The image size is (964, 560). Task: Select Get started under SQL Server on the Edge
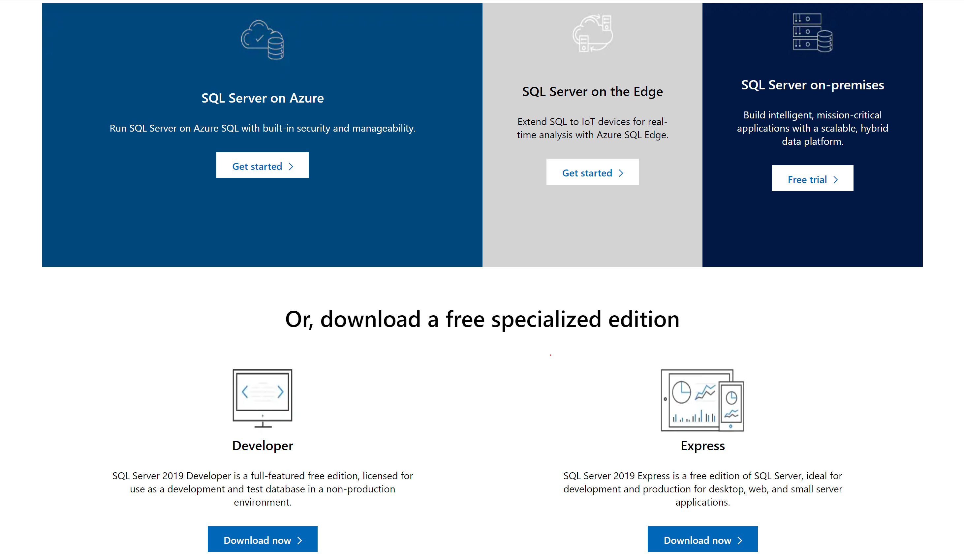592,172
